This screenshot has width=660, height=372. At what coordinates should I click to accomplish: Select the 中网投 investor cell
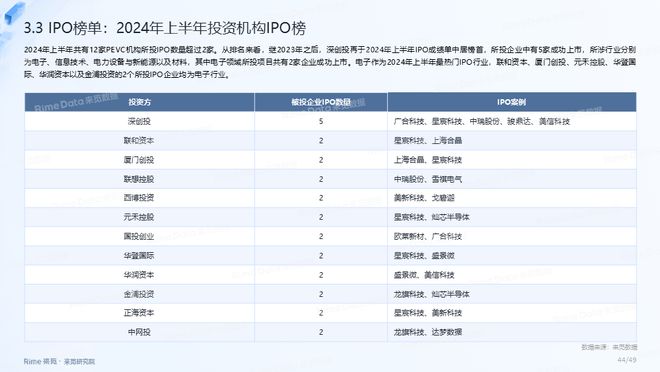click(x=139, y=332)
